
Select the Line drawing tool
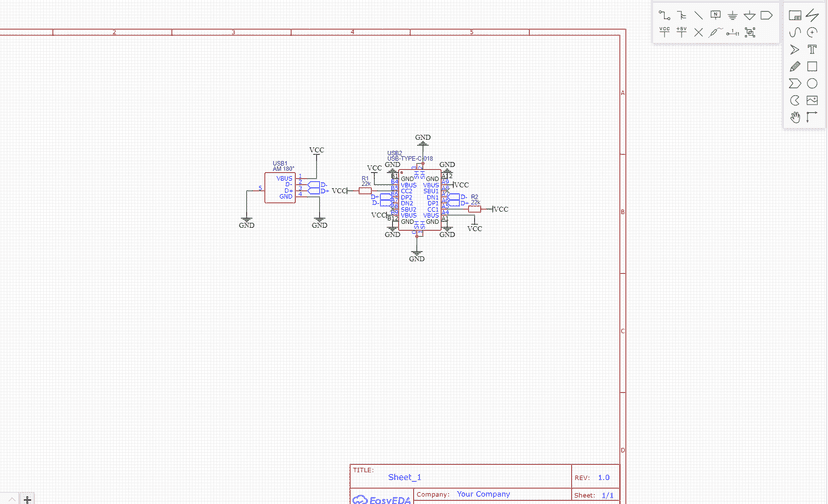pos(812,15)
